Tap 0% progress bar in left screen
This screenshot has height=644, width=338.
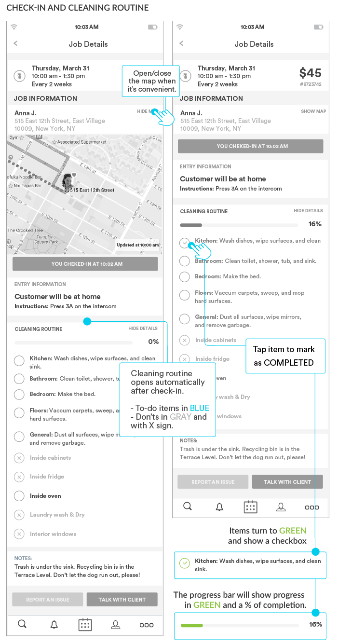[x=73, y=343]
